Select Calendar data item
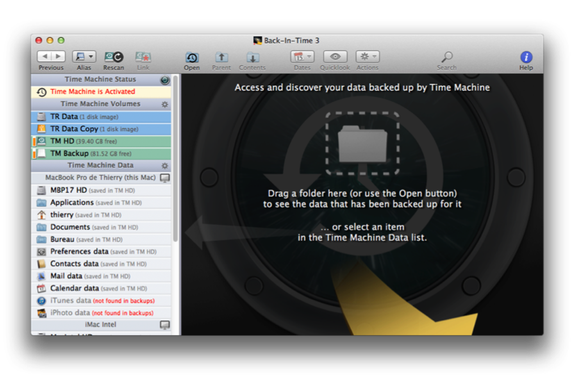The image size is (580, 388). tap(101, 288)
